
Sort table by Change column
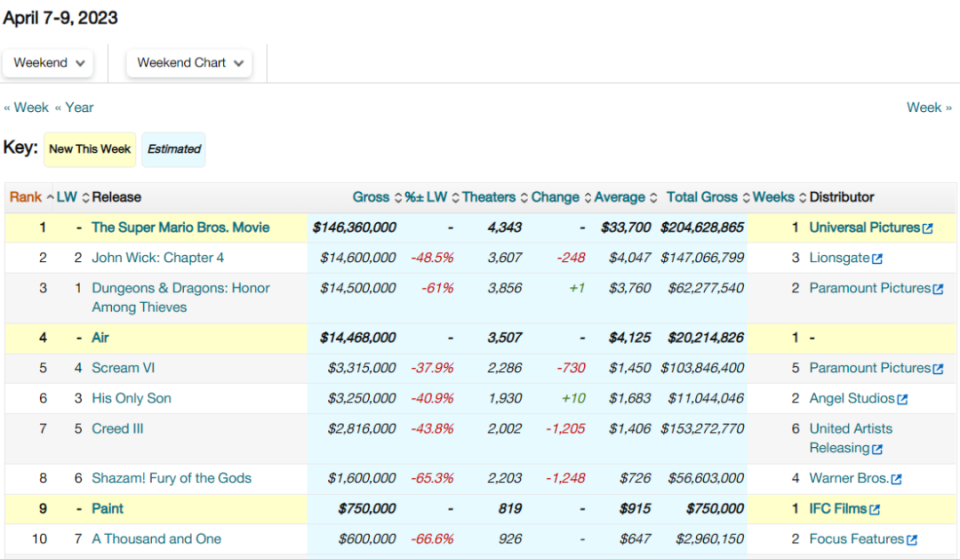pos(555,197)
